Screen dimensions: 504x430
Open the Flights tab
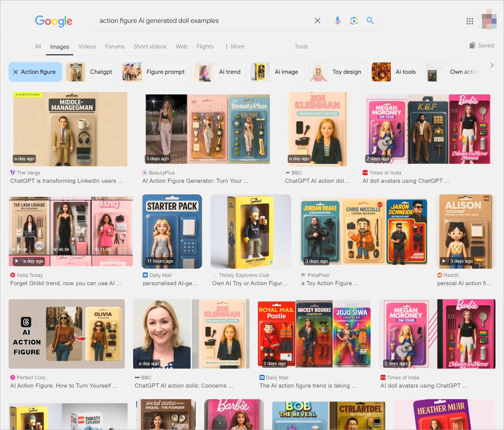coord(205,47)
